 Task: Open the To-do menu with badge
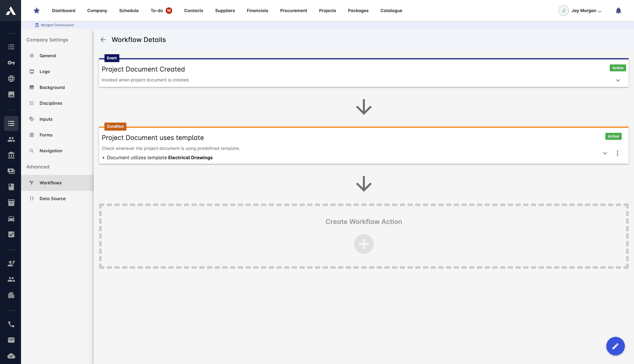click(x=161, y=11)
